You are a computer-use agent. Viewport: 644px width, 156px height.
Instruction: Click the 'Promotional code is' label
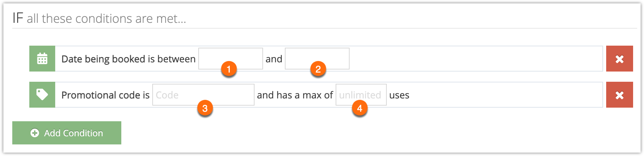(105, 95)
